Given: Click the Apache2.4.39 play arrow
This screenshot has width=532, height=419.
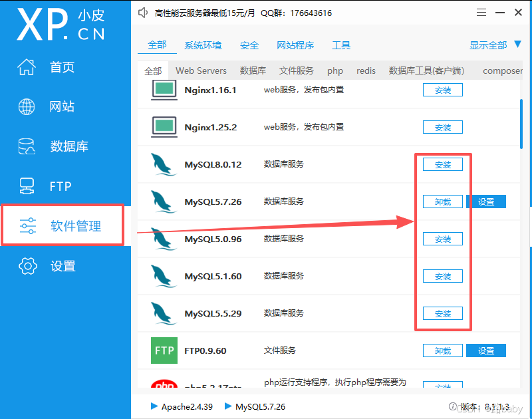Looking at the screenshot, I should pos(154,406).
